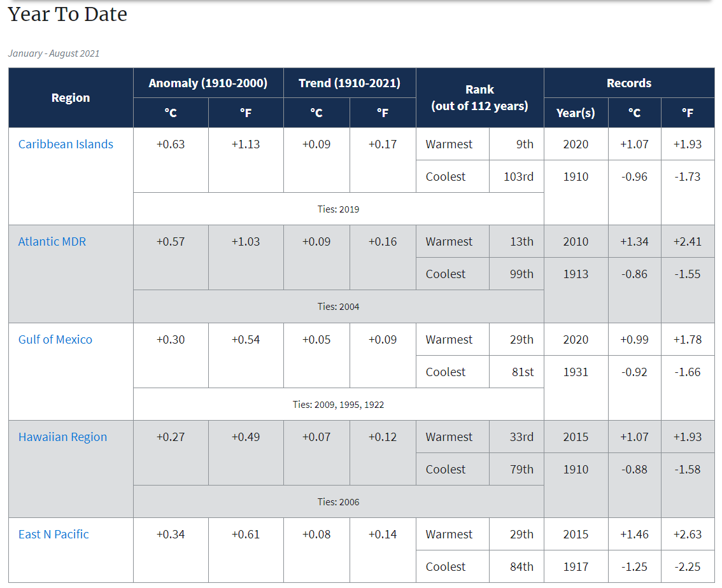Select the 103rd coolest rank cell
This screenshot has width=722, height=588.
point(518,177)
